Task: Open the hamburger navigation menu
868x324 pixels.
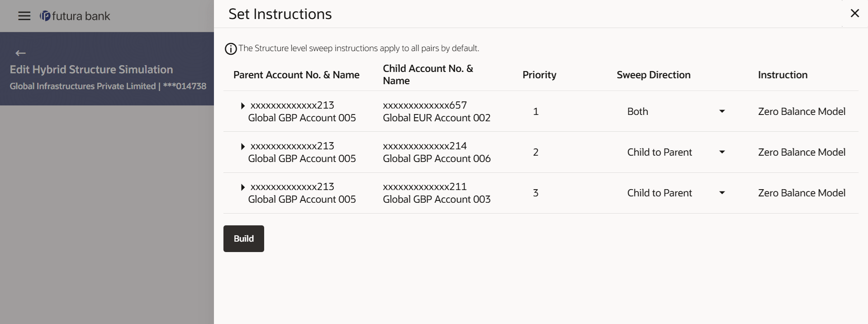Action: pos(24,16)
